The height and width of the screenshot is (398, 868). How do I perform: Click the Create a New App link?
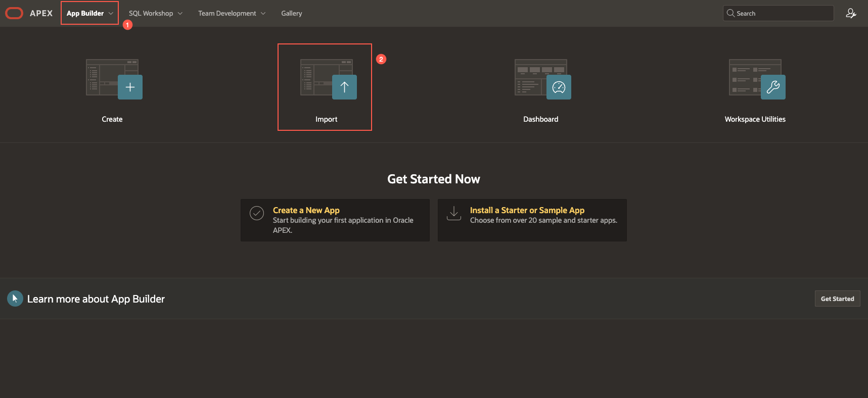(x=306, y=210)
